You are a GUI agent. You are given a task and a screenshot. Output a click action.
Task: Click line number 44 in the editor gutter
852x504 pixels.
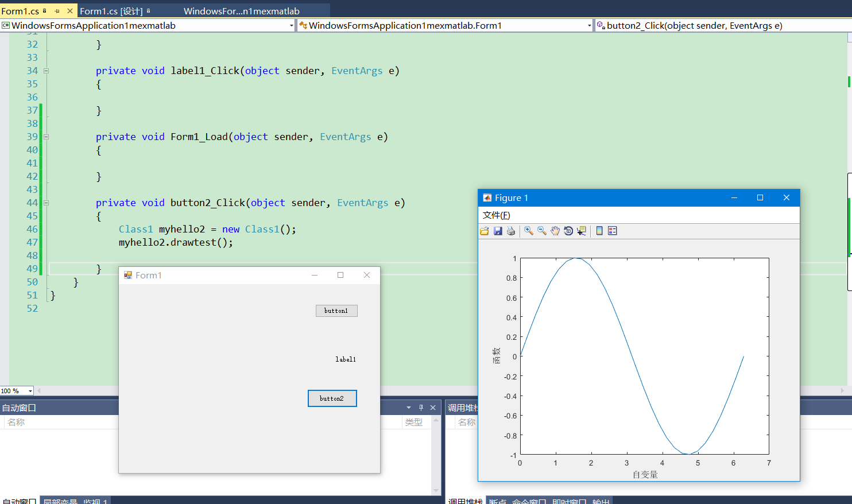(32, 203)
